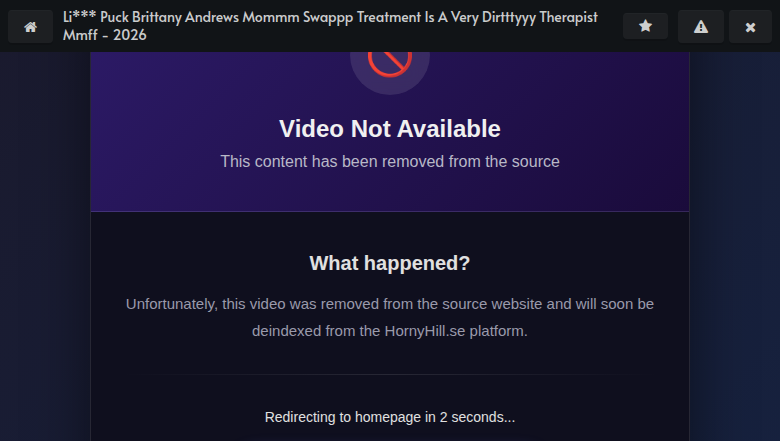Click the "Video Not Available" heading
Screen dimensions: 780x441
pyautogui.click(x=390, y=129)
